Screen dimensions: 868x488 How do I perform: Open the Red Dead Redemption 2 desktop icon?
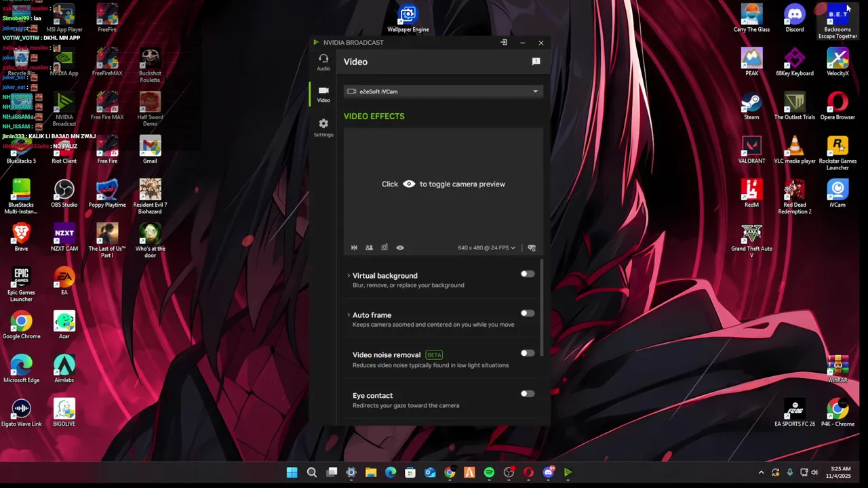[795, 197]
